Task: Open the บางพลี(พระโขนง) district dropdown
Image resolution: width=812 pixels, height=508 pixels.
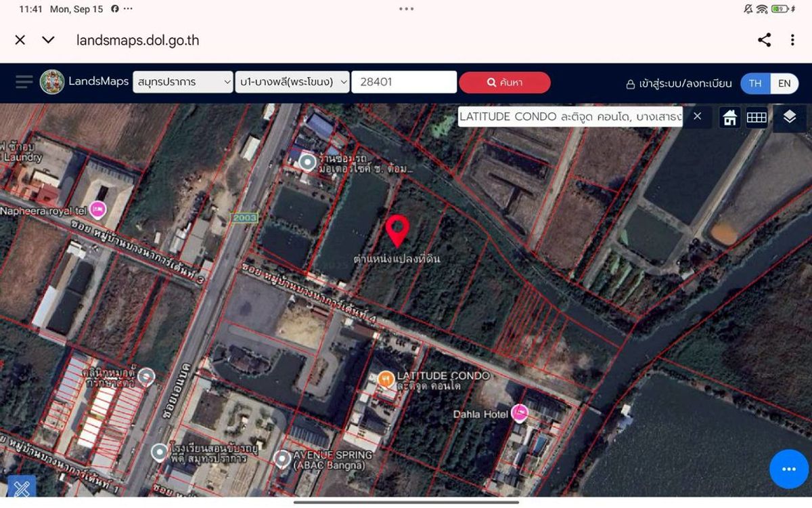Action: 292,82
